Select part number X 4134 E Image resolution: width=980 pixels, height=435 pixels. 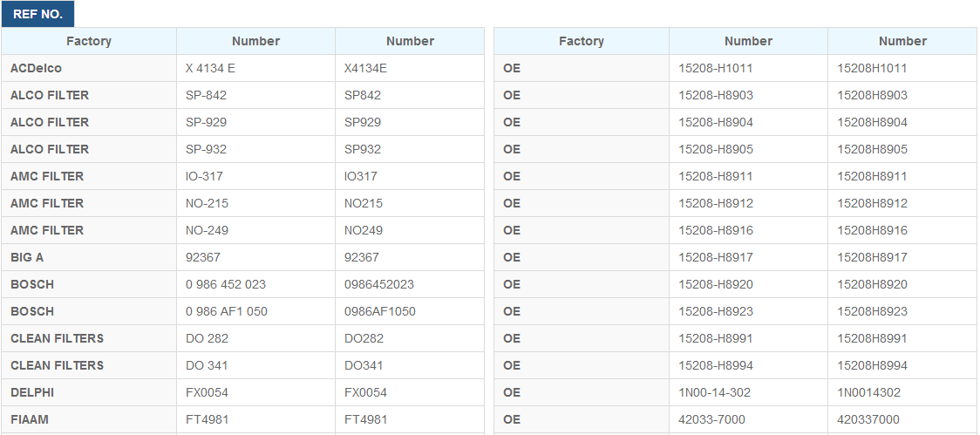[255, 68]
